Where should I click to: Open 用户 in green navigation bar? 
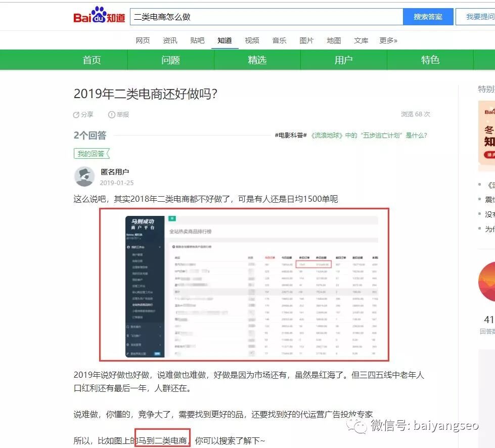344,60
